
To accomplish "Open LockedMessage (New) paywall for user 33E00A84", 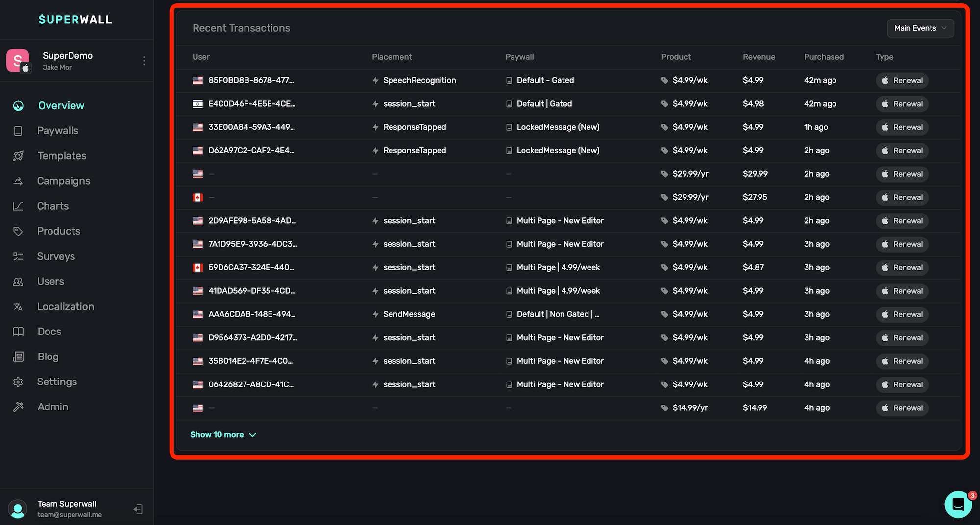I will tap(558, 127).
